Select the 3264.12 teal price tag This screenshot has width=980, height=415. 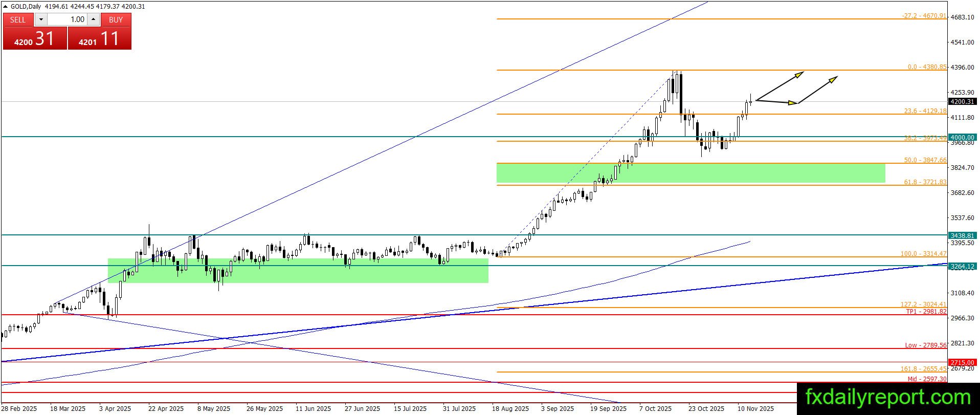[x=962, y=266]
